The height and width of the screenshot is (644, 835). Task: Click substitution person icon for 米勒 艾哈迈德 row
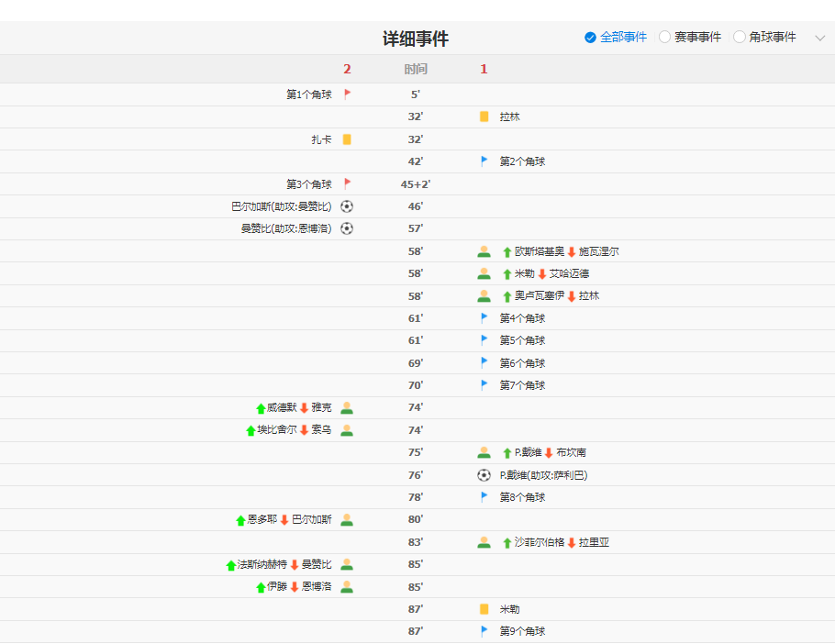click(484, 273)
